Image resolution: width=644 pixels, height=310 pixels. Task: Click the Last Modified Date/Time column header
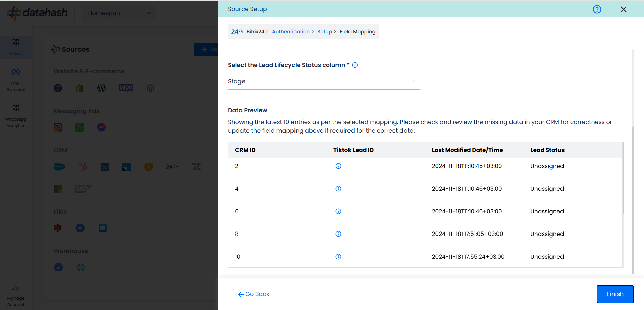(x=467, y=150)
